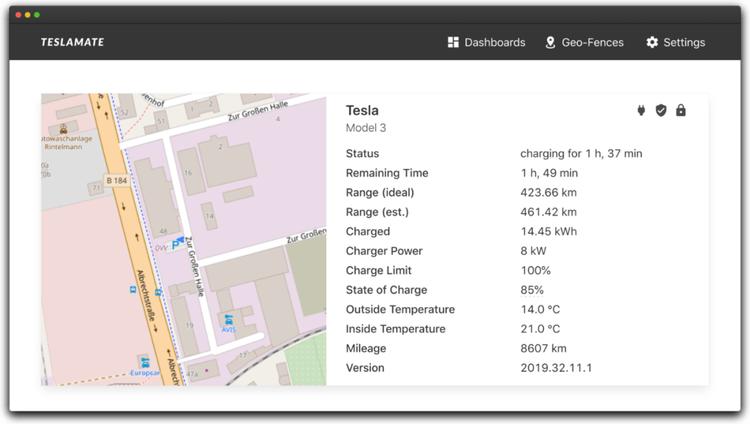The image size is (750, 424).
Task: Click the 'State of Charge' label
Action: pyautogui.click(x=386, y=290)
